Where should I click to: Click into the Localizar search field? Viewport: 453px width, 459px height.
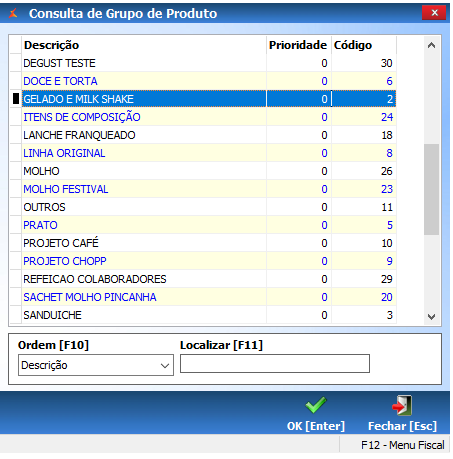click(275, 364)
